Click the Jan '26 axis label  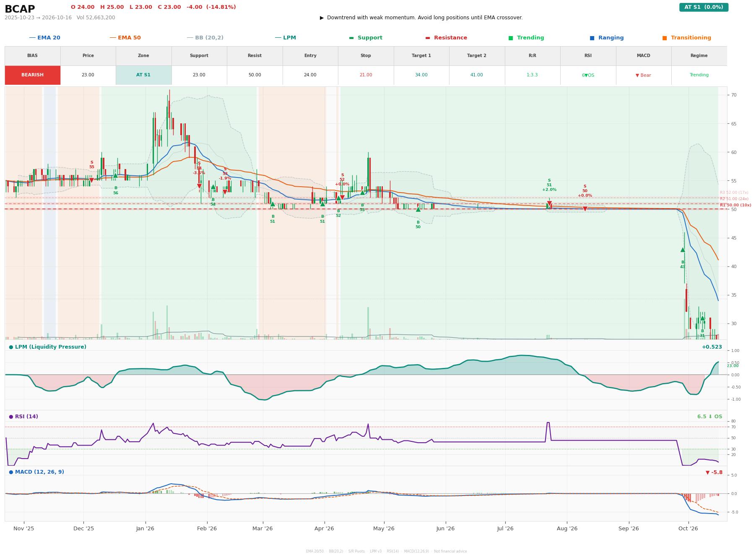tap(145, 529)
